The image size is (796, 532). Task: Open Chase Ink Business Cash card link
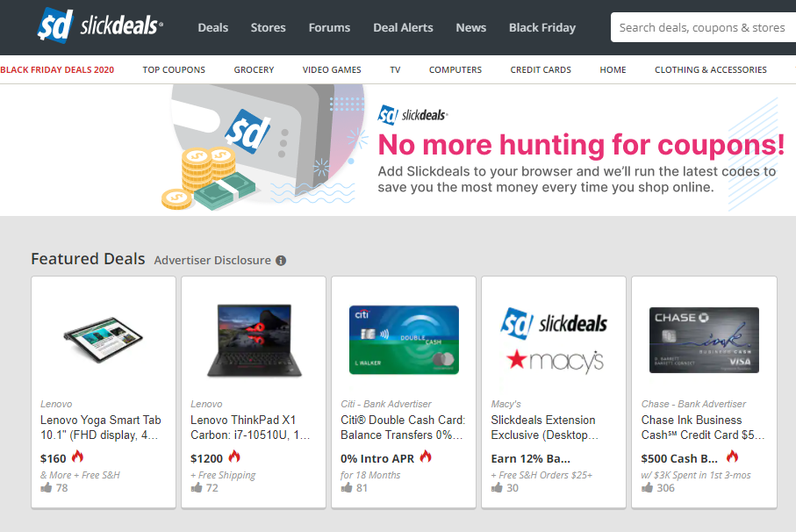click(703, 428)
